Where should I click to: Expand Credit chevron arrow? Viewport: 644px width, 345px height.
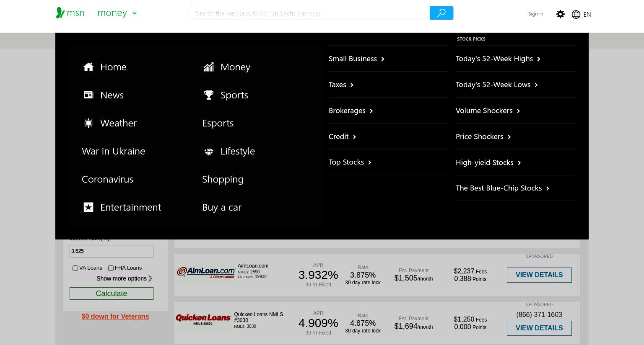click(x=355, y=137)
